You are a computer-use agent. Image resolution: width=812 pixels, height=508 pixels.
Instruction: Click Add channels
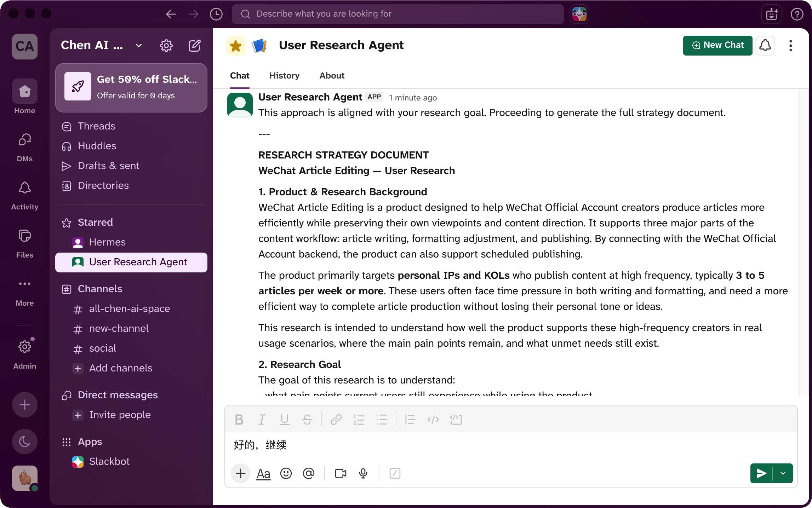(131, 368)
